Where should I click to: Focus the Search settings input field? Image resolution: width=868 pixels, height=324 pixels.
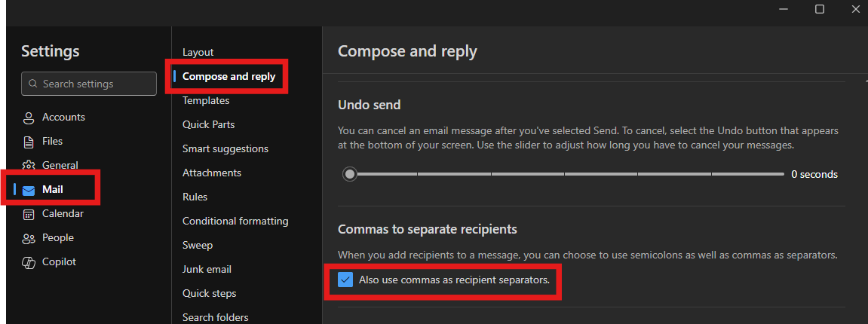pyautogui.click(x=88, y=84)
